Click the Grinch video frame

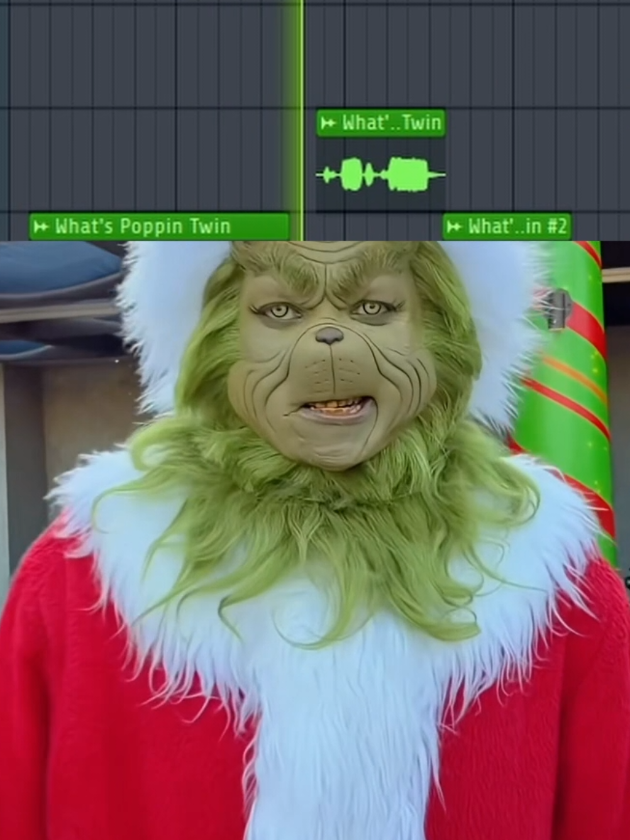[x=315, y=541]
